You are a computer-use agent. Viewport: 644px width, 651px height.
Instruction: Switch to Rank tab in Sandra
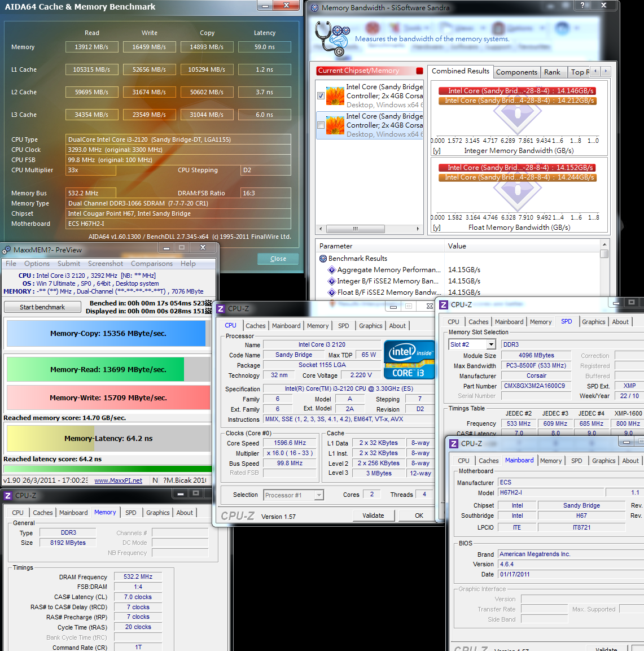coord(553,72)
